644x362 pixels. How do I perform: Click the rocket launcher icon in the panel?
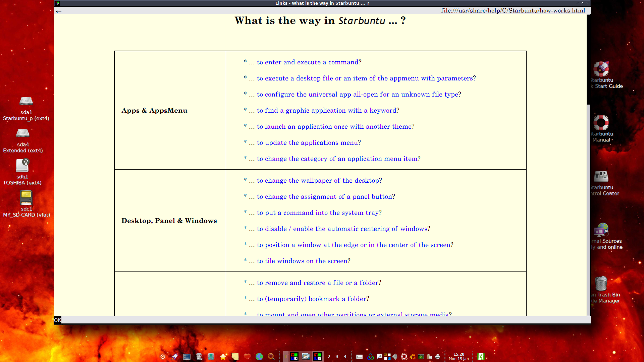[x=175, y=357]
